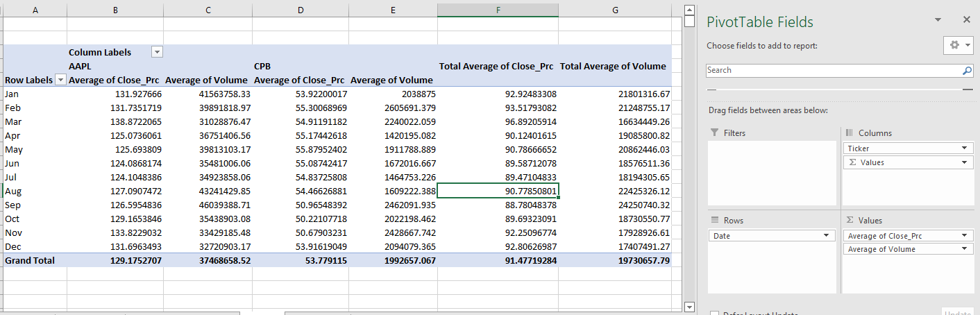Select the Nov row label
Screen dimensions: 980x315
coord(35,232)
